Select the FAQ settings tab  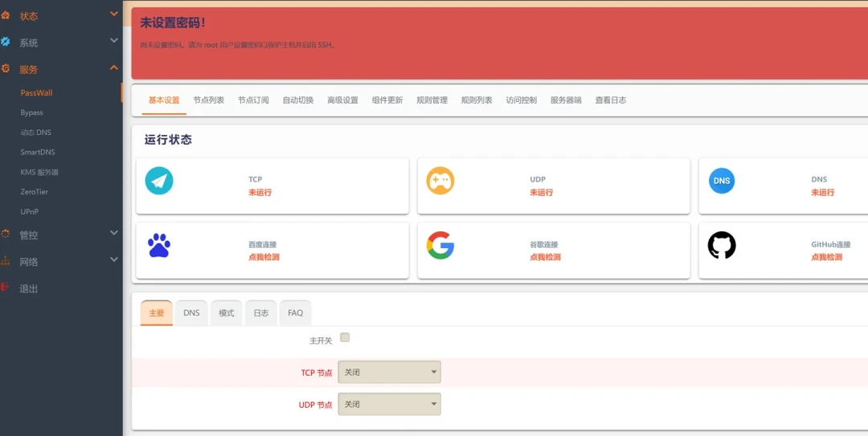coord(296,313)
